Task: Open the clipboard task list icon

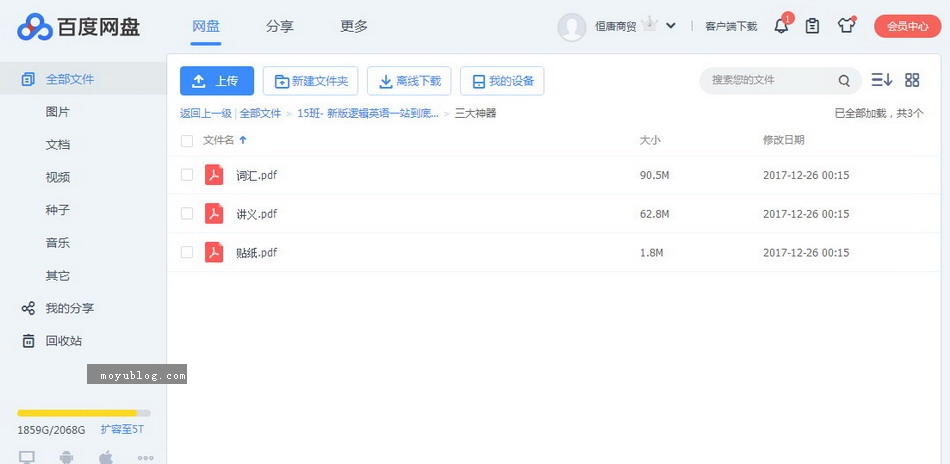Action: coord(812,26)
